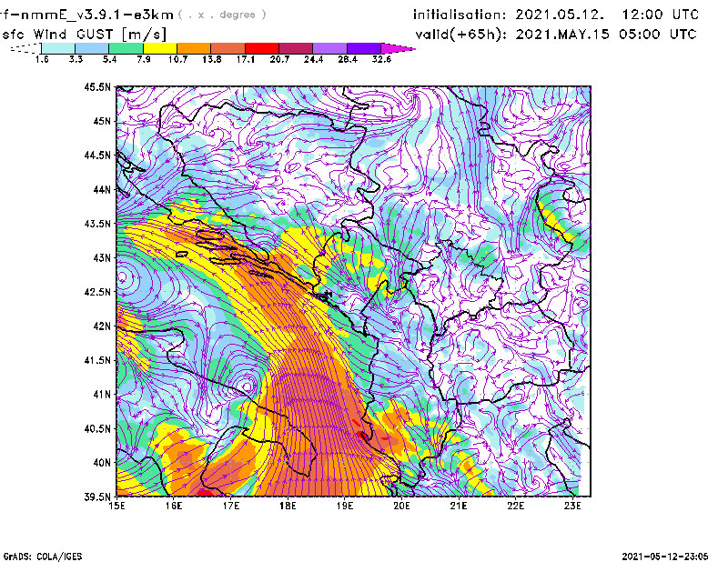
Task: Click the legend value '10.7'
Action: pyautogui.click(x=177, y=59)
